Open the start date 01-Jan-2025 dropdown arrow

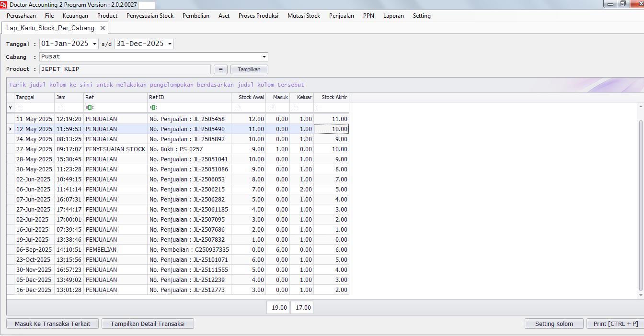[x=94, y=44]
